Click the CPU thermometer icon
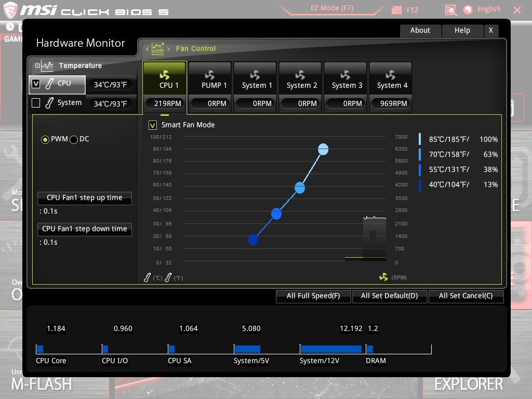 coord(49,84)
